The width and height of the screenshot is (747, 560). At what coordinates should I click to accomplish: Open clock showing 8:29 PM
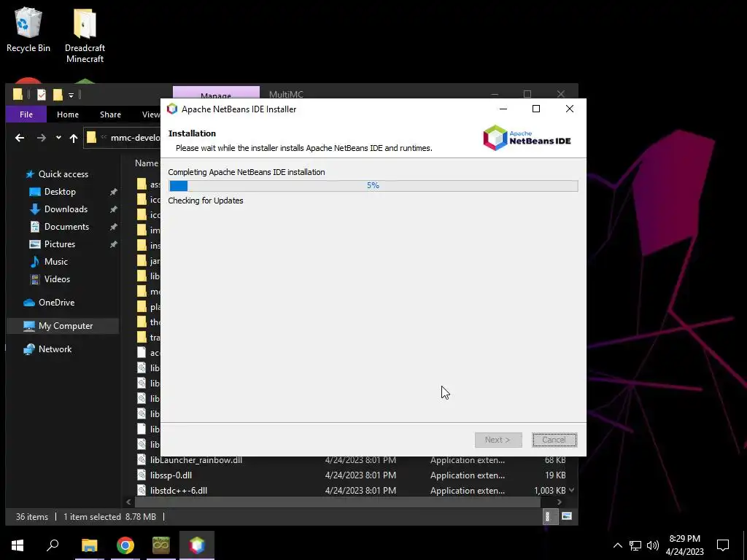(x=684, y=545)
